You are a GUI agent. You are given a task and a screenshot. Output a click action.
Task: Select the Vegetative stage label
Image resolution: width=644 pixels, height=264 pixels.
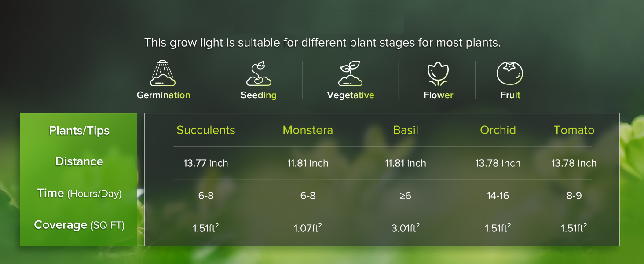[351, 95]
